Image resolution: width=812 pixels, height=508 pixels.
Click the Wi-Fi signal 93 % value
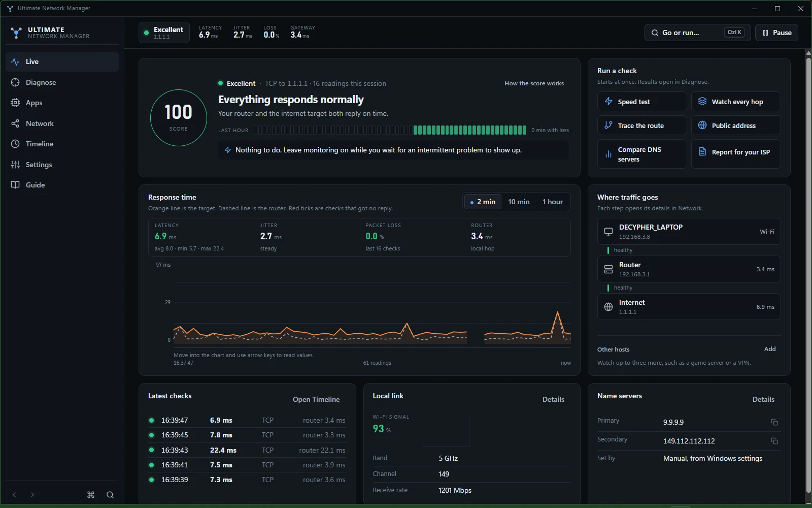pyautogui.click(x=382, y=429)
